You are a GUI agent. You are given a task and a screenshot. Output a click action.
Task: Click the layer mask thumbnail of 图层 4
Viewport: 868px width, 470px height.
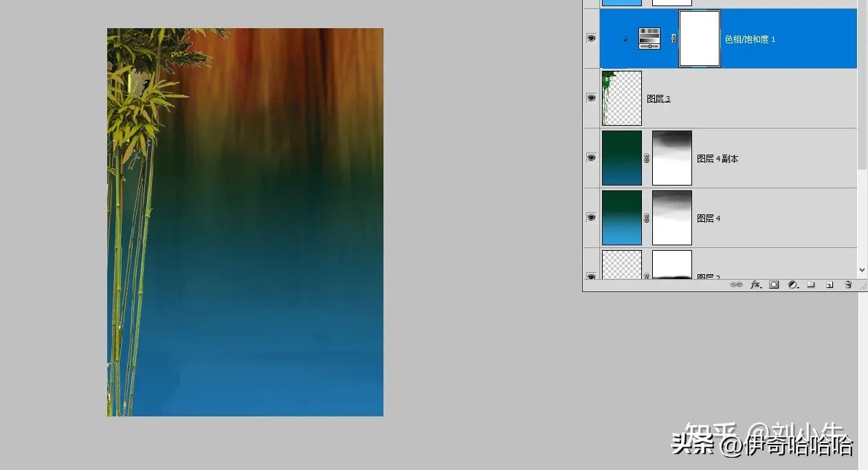coord(671,217)
